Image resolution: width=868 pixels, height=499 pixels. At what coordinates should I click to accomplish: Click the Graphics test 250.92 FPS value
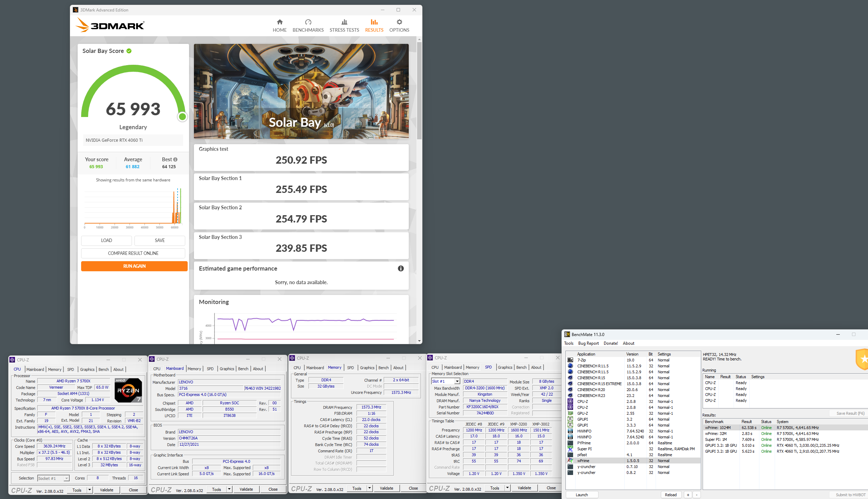[x=301, y=160]
